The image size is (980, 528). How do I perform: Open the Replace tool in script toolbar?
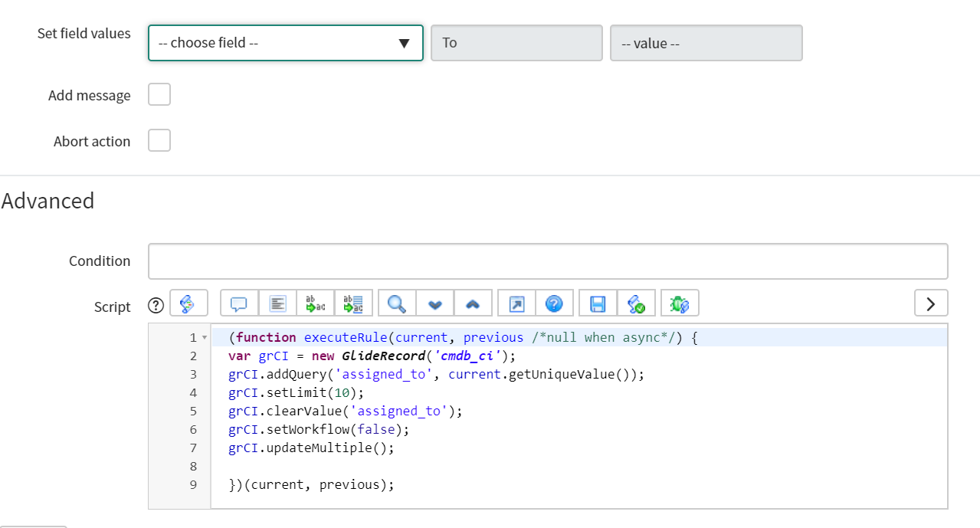(x=316, y=303)
